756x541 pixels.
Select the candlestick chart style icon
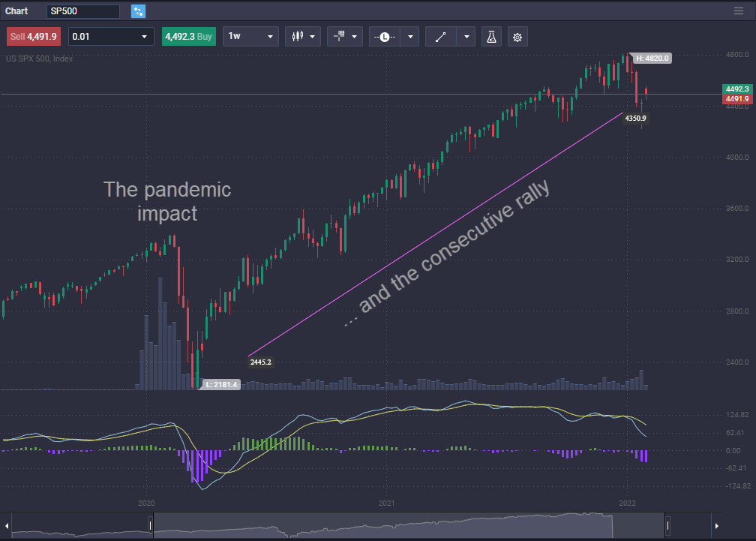pyautogui.click(x=298, y=36)
